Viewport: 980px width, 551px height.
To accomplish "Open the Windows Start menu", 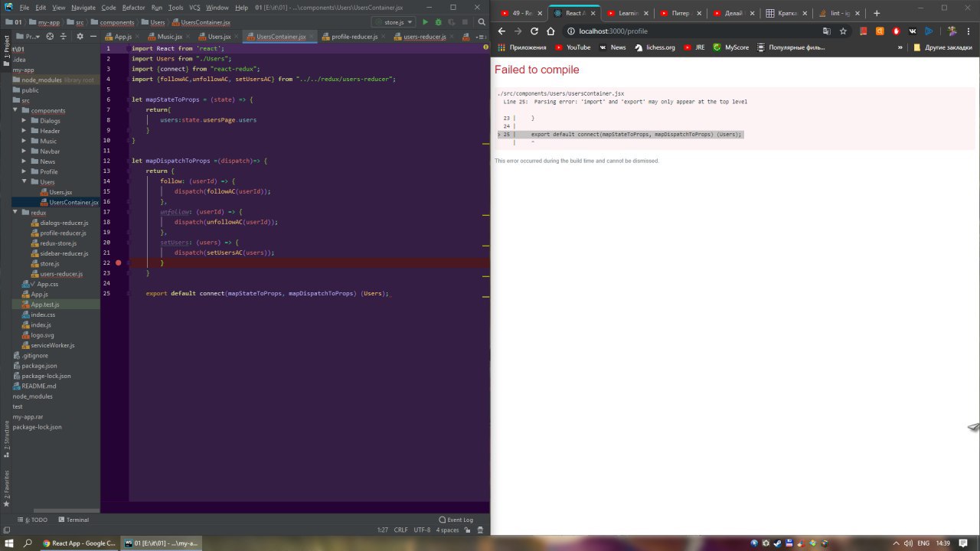I will click(9, 543).
